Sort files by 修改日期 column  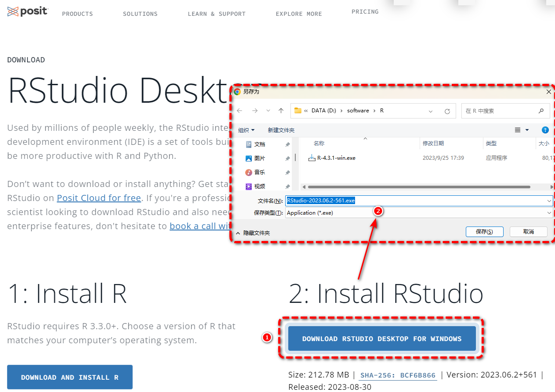point(433,144)
